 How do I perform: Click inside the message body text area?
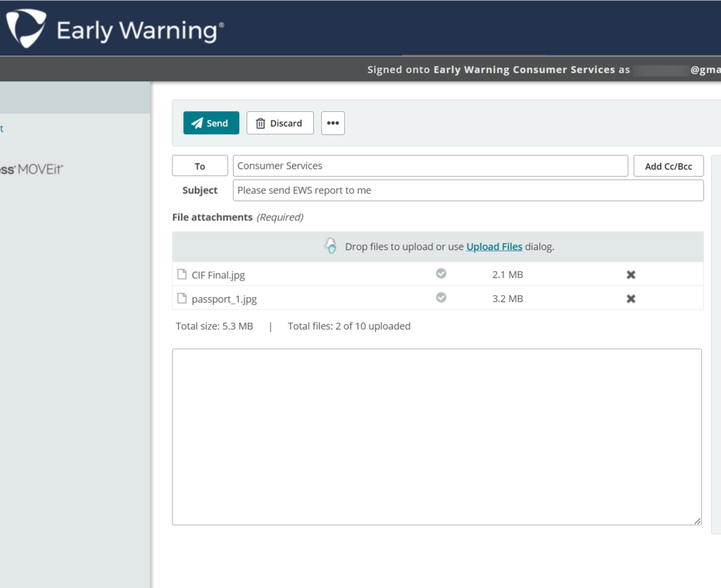(x=437, y=437)
